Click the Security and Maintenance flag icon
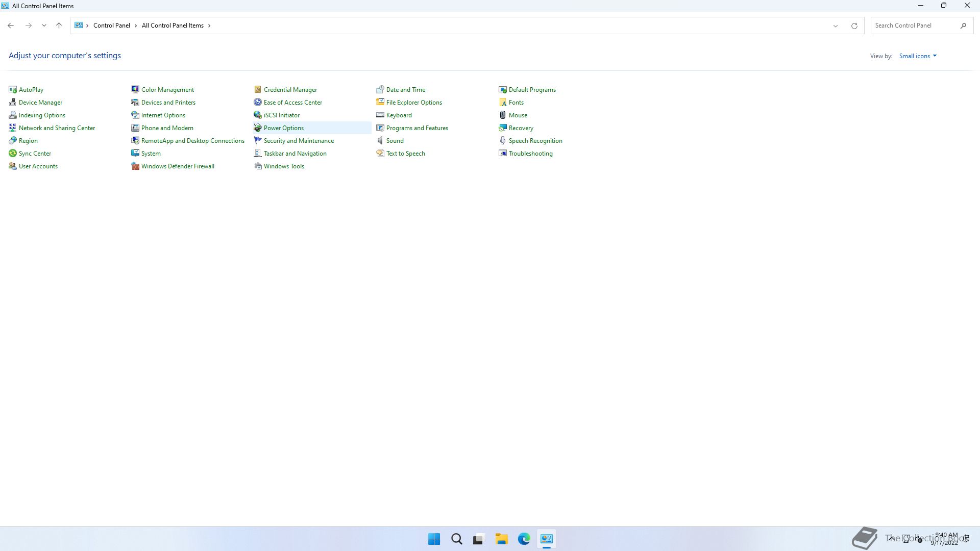 (x=258, y=141)
